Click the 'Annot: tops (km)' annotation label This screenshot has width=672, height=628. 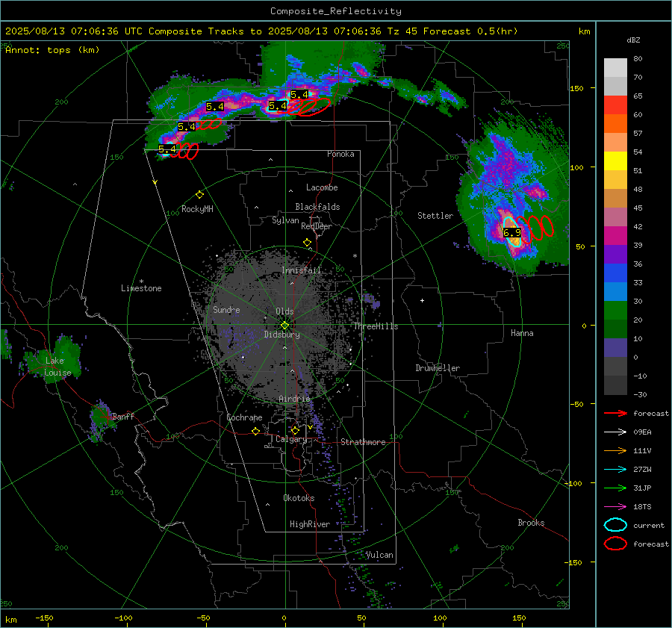[x=52, y=50]
